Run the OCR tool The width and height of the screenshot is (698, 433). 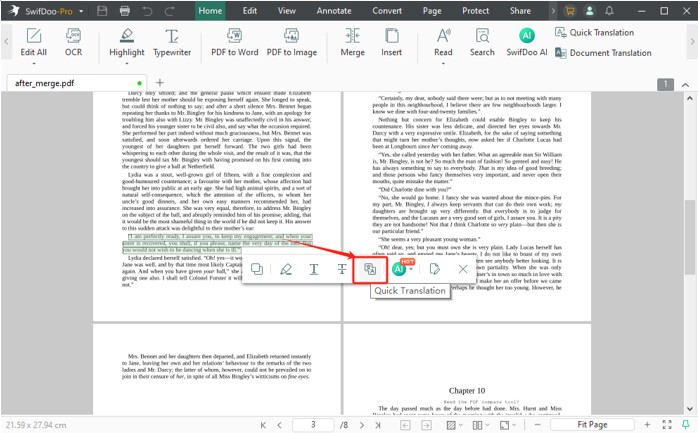coord(73,42)
